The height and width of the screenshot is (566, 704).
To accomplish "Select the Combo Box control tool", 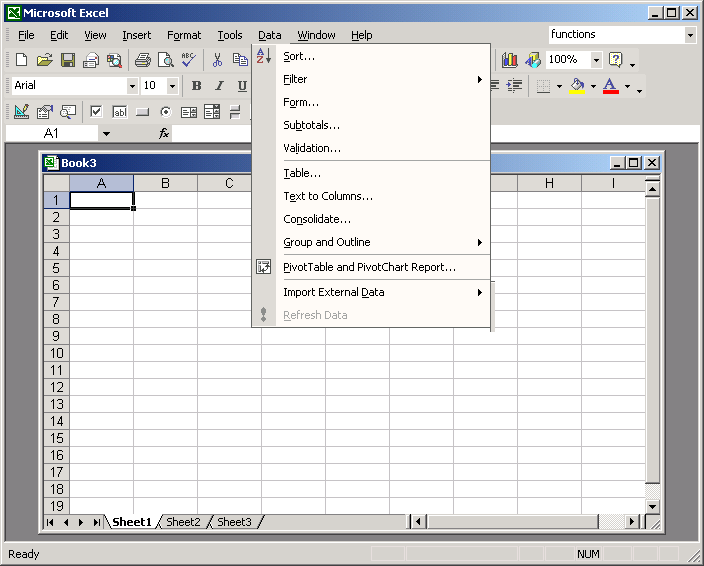I will (x=212, y=111).
